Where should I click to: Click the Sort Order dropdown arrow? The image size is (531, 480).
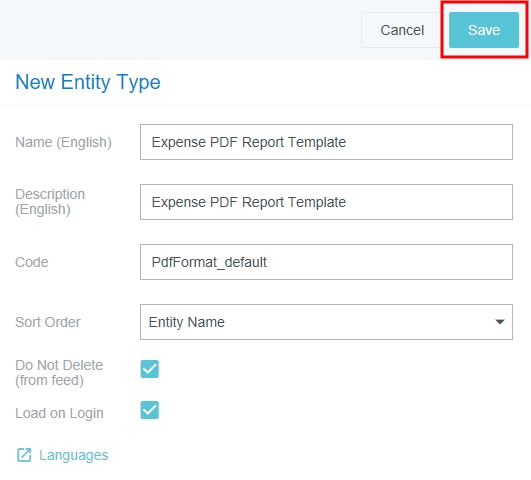500,322
